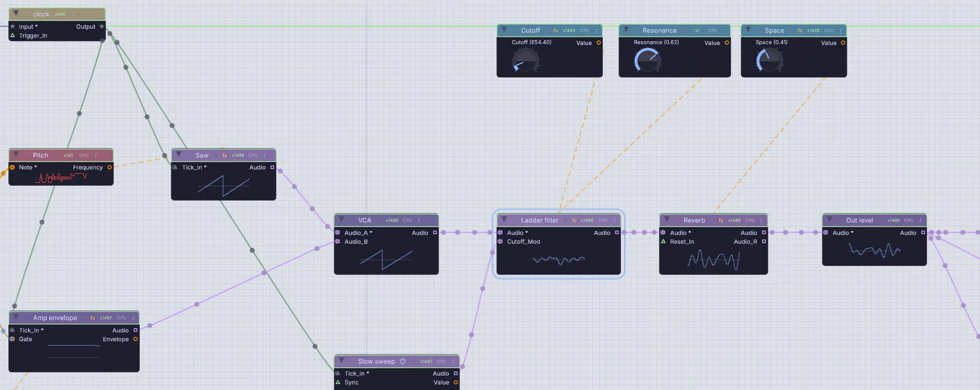Click the fx icon on Cutoff node
Viewport: 980px width, 390px height.
coord(556,31)
